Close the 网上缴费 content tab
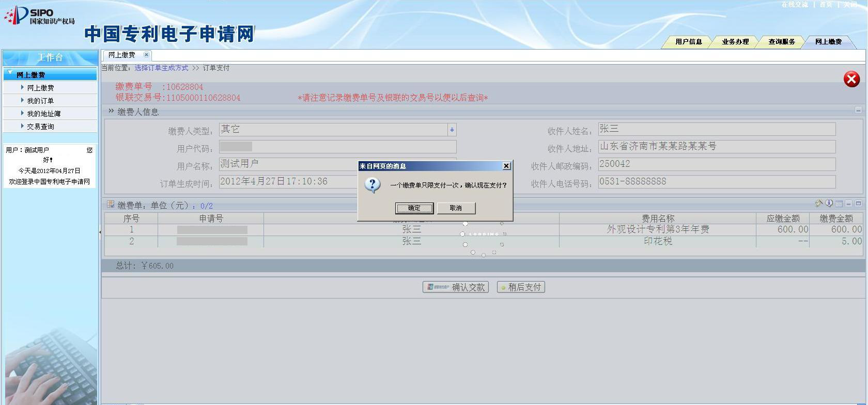This screenshot has width=868, height=405. click(x=146, y=55)
